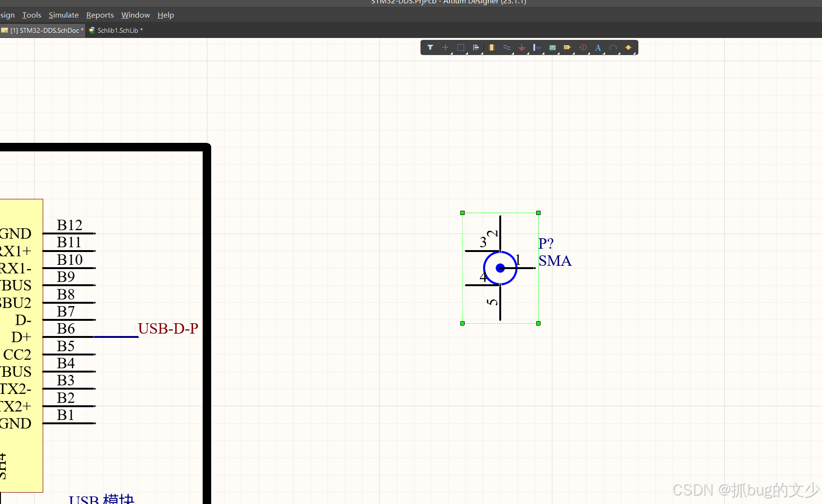
Task: Select the filter tool in the toolbar
Action: coord(430,47)
